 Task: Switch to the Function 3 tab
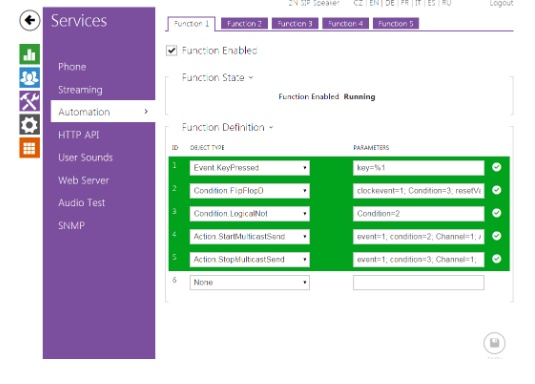[x=295, y=24]
